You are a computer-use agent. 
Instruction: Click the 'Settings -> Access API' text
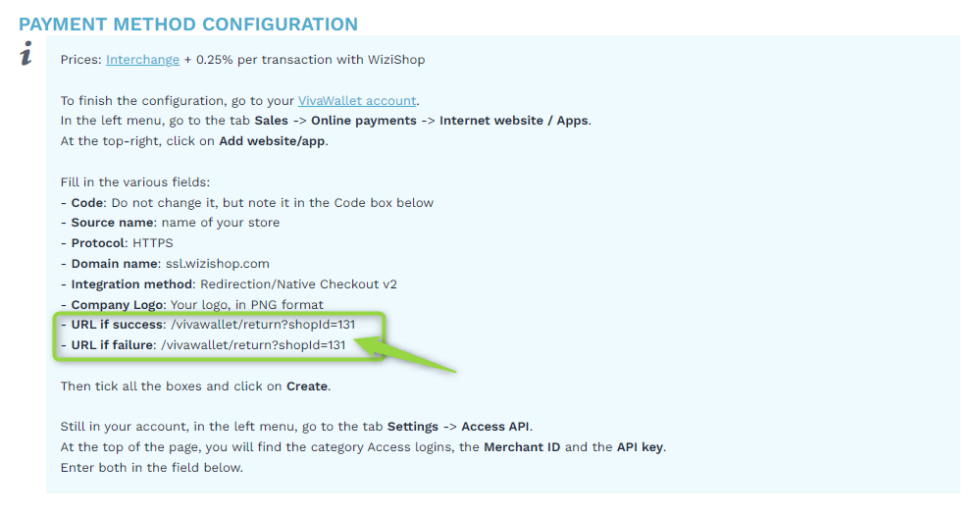[458, 427]
